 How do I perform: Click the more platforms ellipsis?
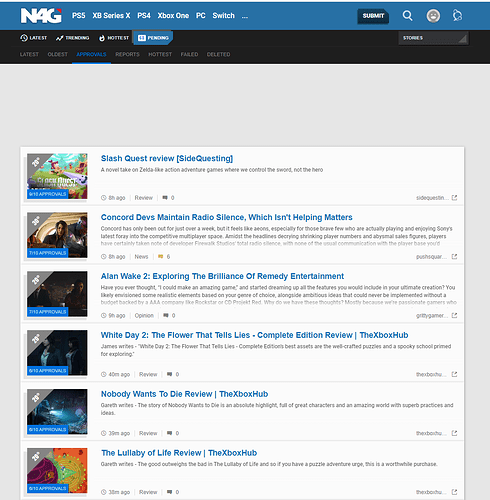tap(245, 16)
